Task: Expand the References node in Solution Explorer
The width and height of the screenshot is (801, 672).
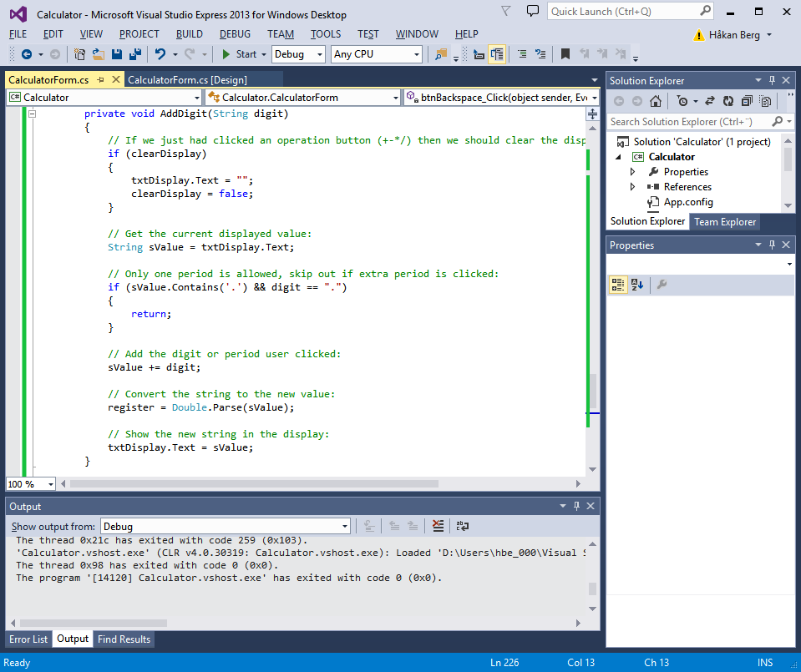Action: 632,187
